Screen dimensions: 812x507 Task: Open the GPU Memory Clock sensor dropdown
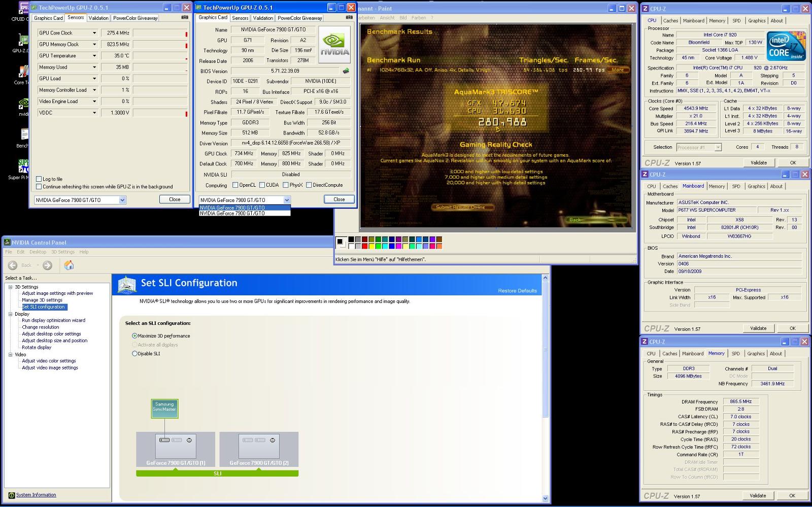tap(94, 44)
